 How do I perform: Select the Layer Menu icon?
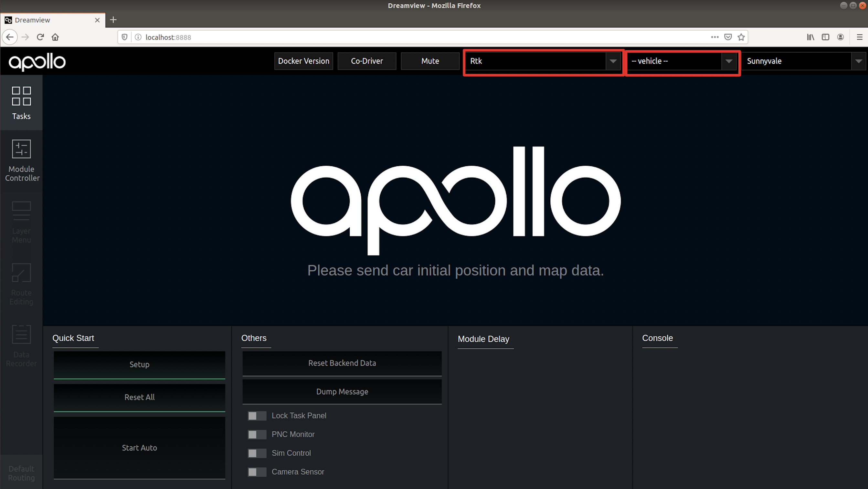click(x=20, y=211)
